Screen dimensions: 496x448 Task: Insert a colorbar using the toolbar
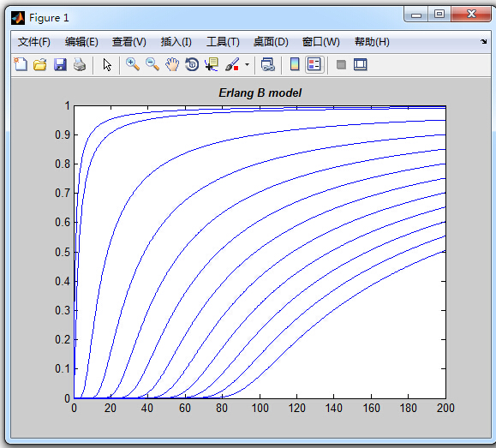click(295, 64)
